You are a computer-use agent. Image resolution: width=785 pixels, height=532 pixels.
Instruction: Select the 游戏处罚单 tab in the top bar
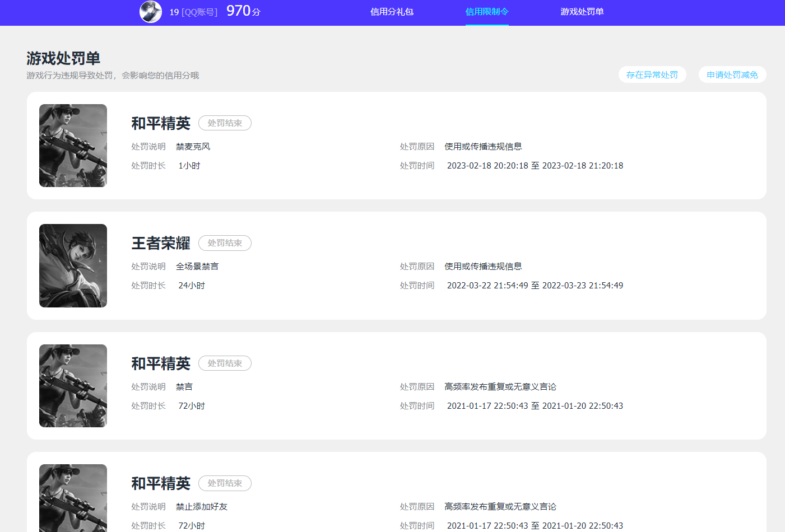coord(582,12)
